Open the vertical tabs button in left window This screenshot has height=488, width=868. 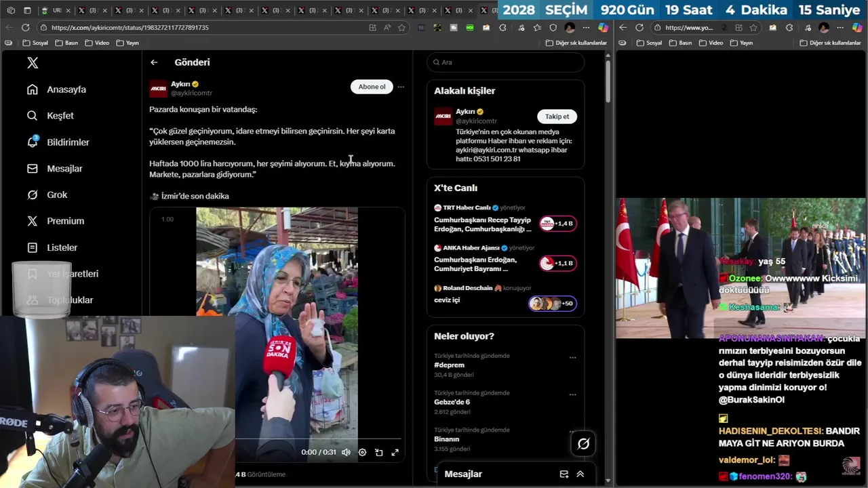[x=27, y=10]
